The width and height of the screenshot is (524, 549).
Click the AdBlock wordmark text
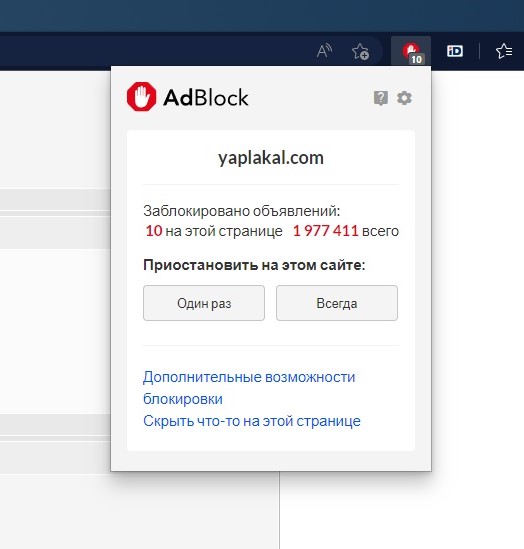coord(206,97)
